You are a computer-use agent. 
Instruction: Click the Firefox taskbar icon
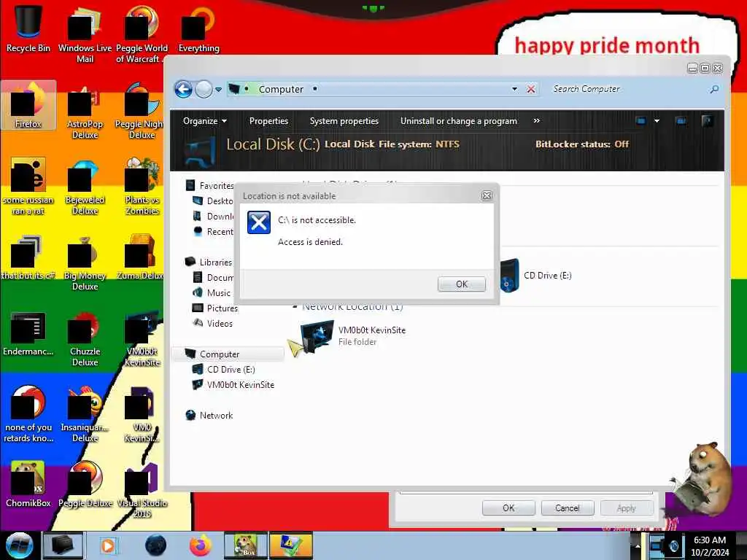click(201, 545)
